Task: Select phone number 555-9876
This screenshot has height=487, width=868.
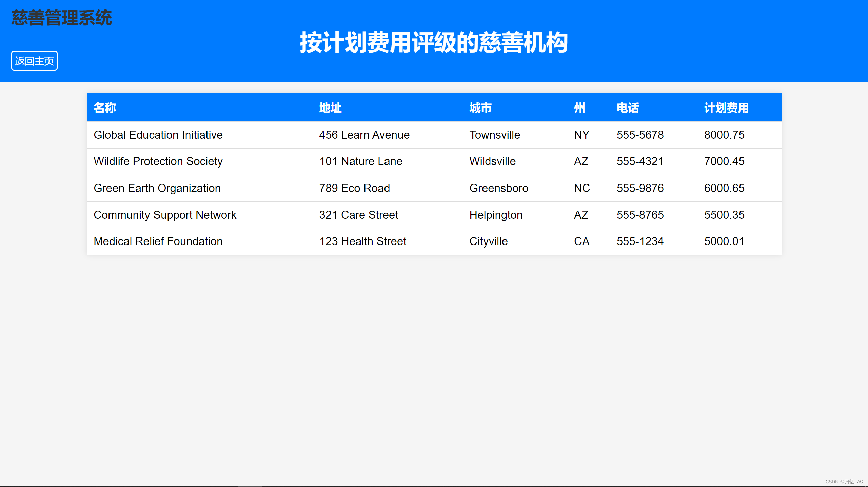Action: 640,188
